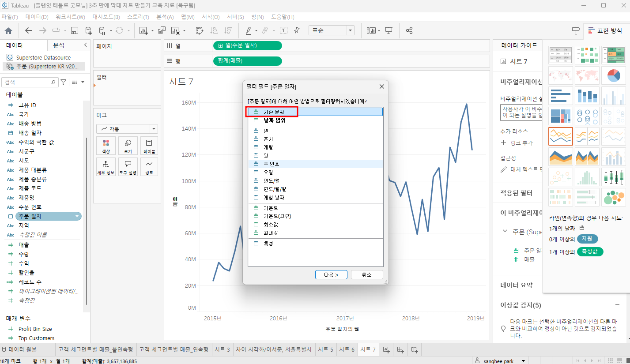630x364 pixels.
Task: Click the filter icon in data pane search
Action: pos(64,82)
